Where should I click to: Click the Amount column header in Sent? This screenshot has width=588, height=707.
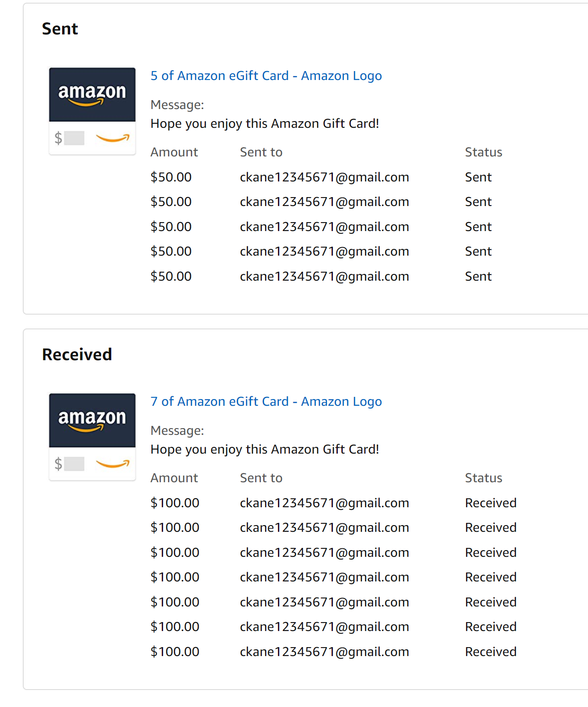(x=174, y=152)
